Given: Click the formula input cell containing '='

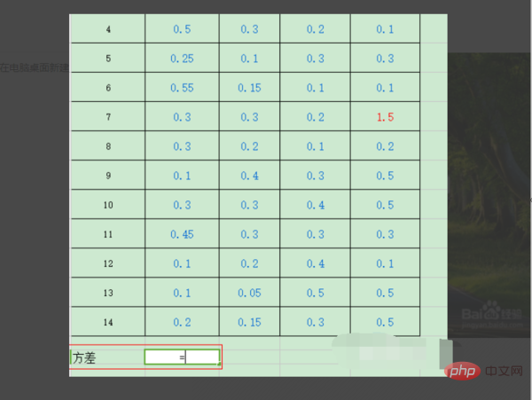Looking at the screenshot, I should point(182,357).
